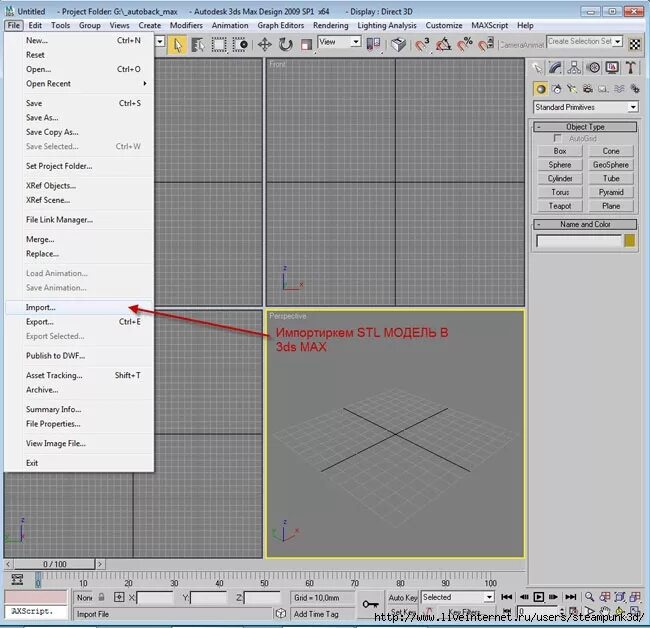Toggle 3D Snaps magnet

pyautogui.click(x=422, y=44)
